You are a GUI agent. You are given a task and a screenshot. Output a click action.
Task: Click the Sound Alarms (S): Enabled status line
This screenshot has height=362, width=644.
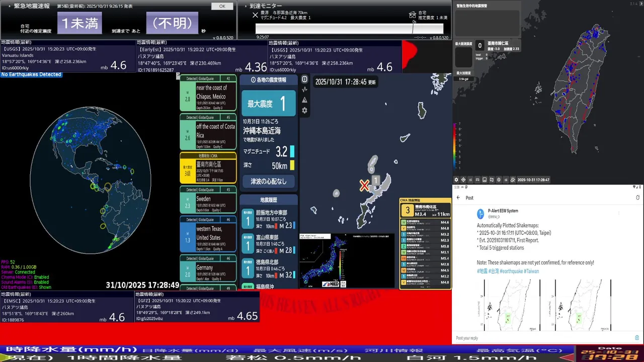click(x=25, y=282)
